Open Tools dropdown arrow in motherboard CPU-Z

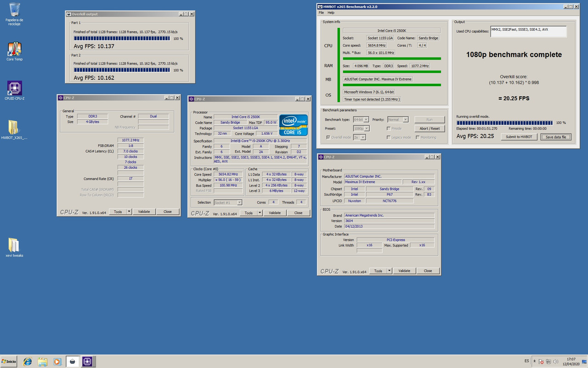pos(390,271)
